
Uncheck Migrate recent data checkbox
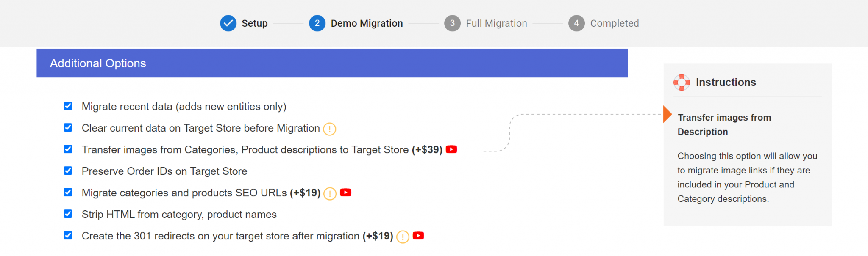point(68,106)
